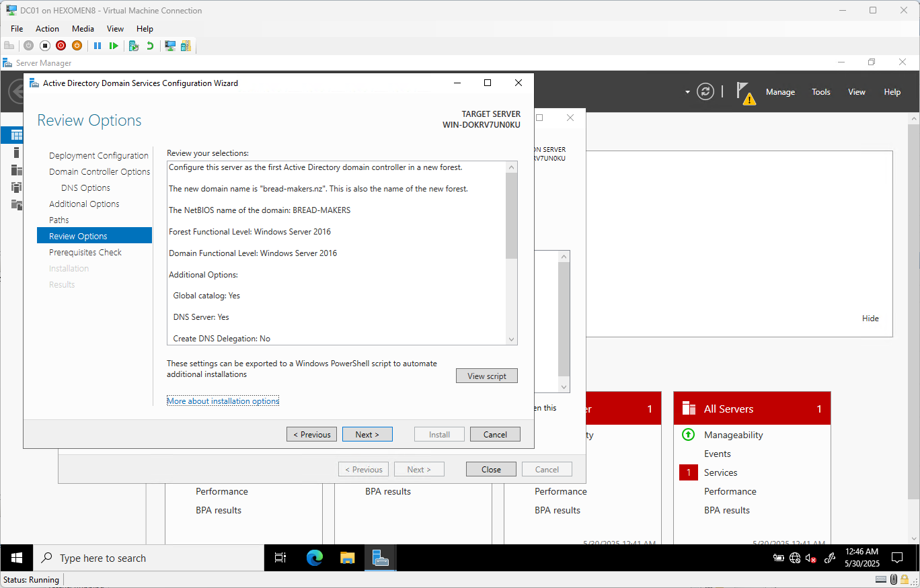This screenshot has height=588, width=920.
Task: Create a checkpoint via toolbar icon
Action: pyautogui.click(x=134, y=46)
